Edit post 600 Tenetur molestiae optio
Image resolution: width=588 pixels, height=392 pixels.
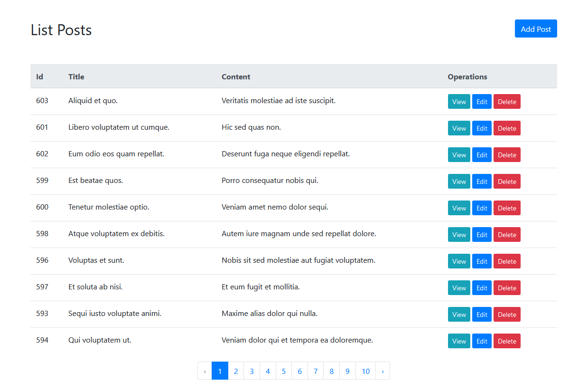click(x=482, y=208)
